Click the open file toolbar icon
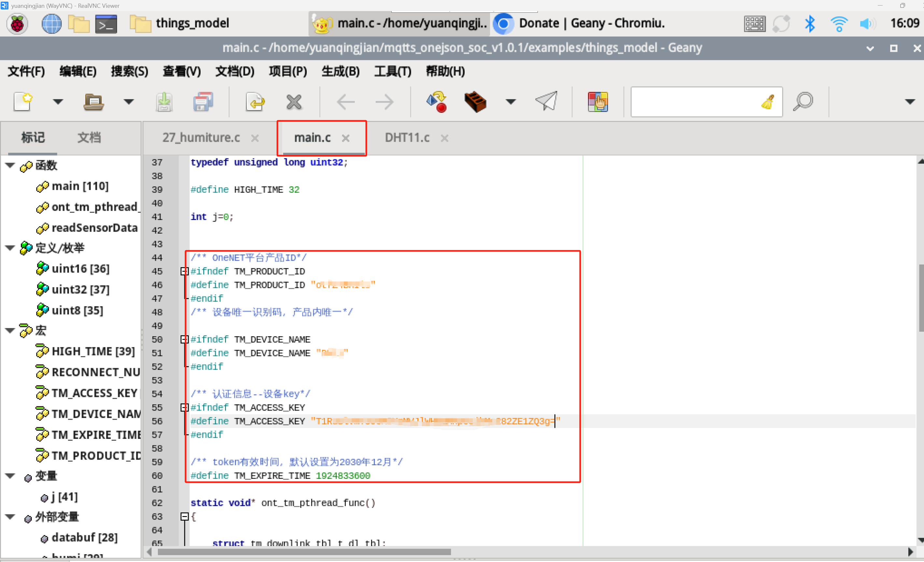The height and width of the screenshot is (562, 924). click(x=93, y=102)
